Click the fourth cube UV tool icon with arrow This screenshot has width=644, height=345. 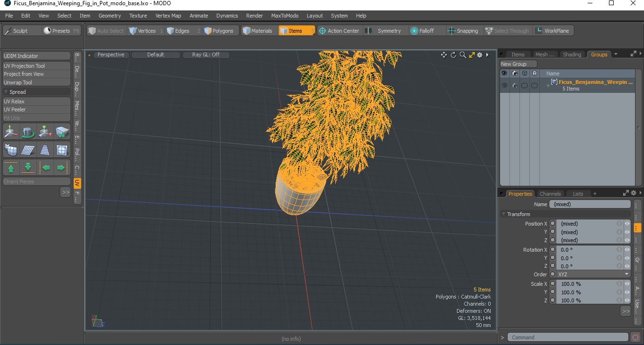(x=62, y=131)
